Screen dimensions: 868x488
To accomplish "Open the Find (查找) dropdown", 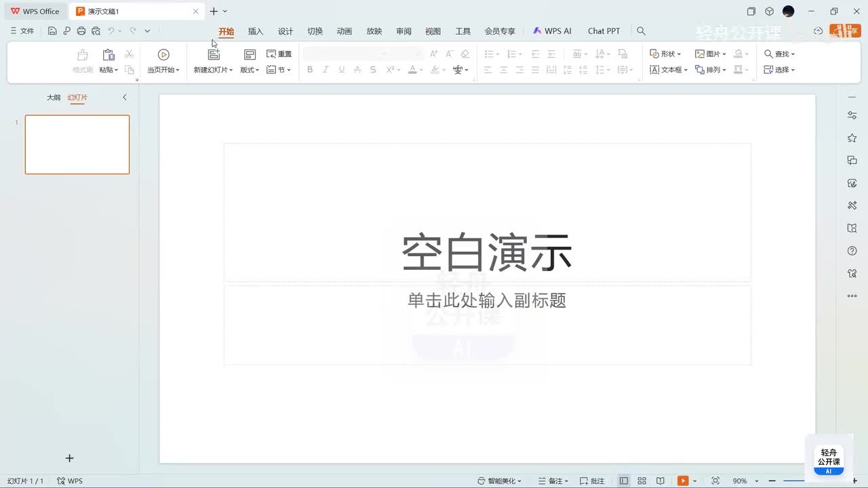I will [x=779, y=54].
